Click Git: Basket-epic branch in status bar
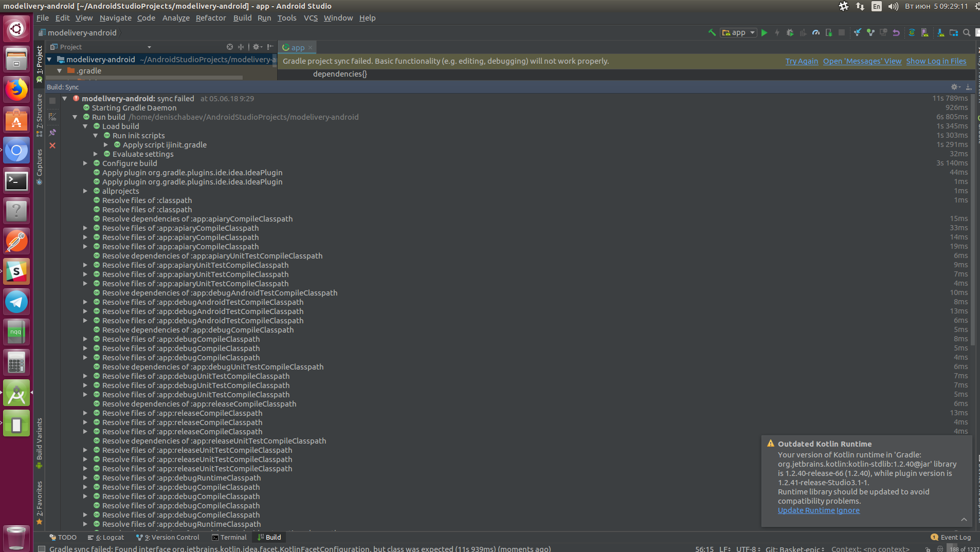The image size is (980, 552). [x=795, y=549]
